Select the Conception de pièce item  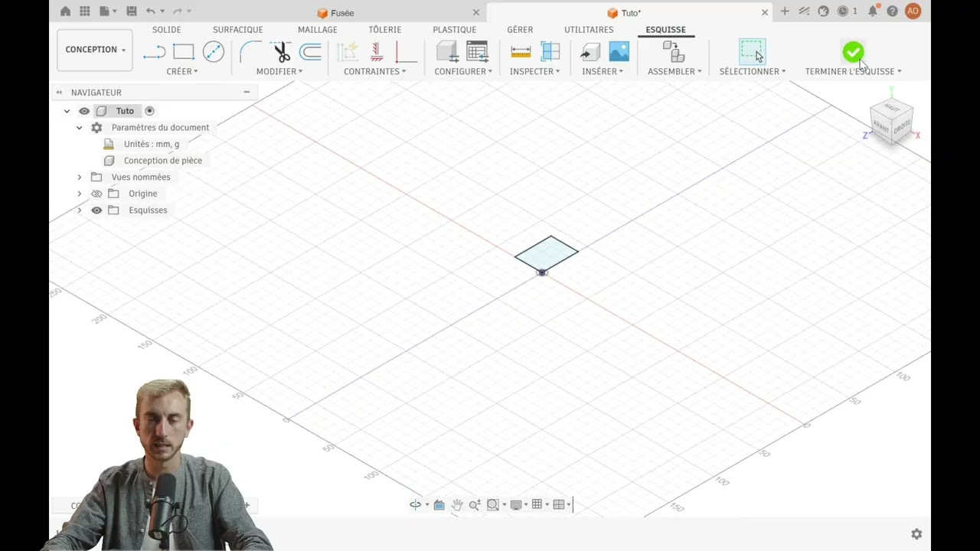(162, 161)
